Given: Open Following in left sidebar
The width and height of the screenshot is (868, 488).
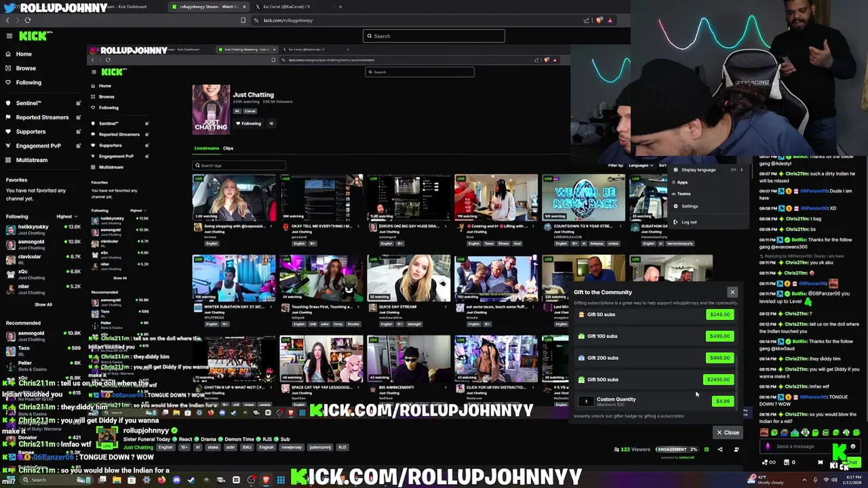Looking at the screenshot, I should point(28,83).
